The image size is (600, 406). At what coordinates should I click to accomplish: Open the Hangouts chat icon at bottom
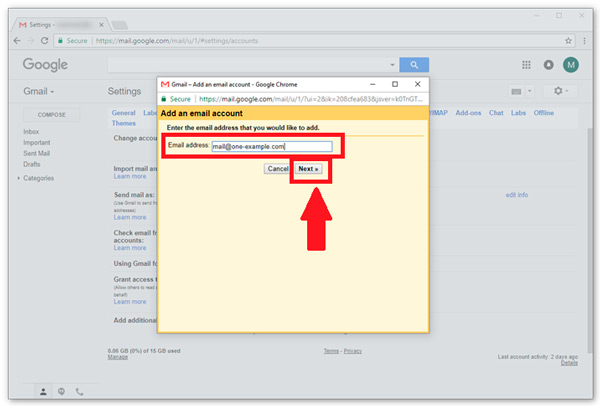(61, 391)
